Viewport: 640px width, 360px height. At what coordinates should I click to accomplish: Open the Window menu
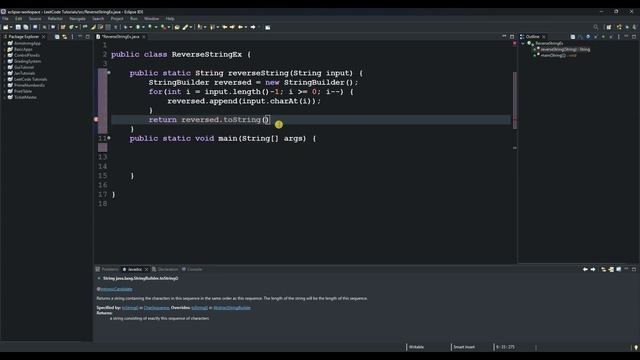click(151, 18)
